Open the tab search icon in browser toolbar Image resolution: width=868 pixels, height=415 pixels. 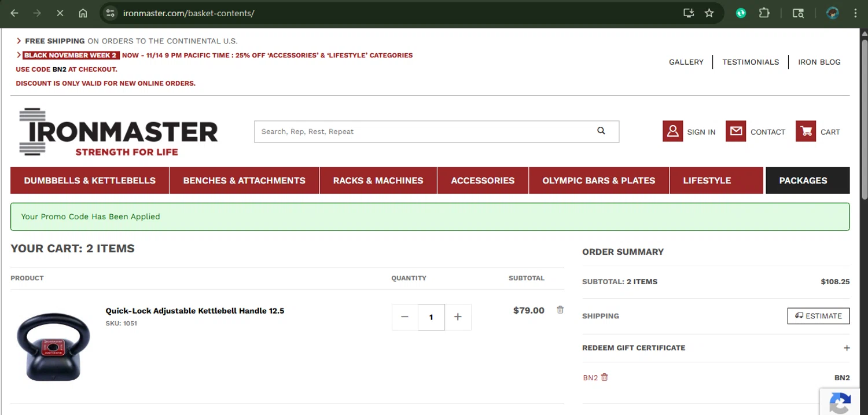tap(798, 13)
